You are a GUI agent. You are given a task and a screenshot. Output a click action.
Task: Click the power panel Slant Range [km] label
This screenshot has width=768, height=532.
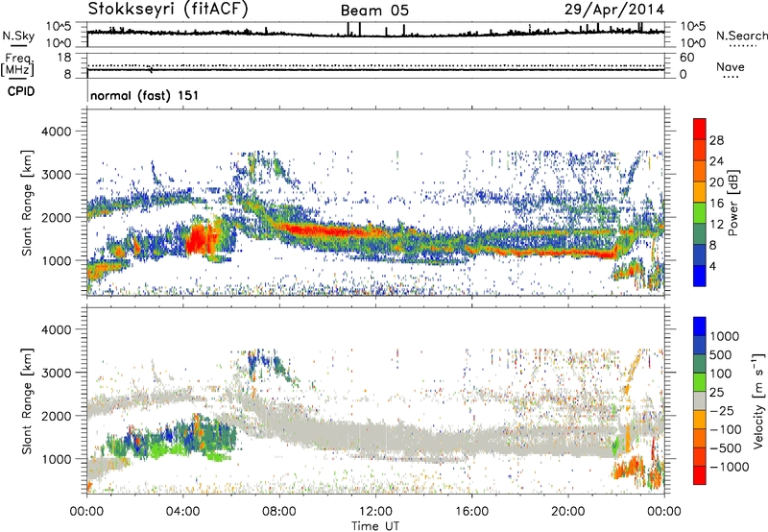point(27,203)
